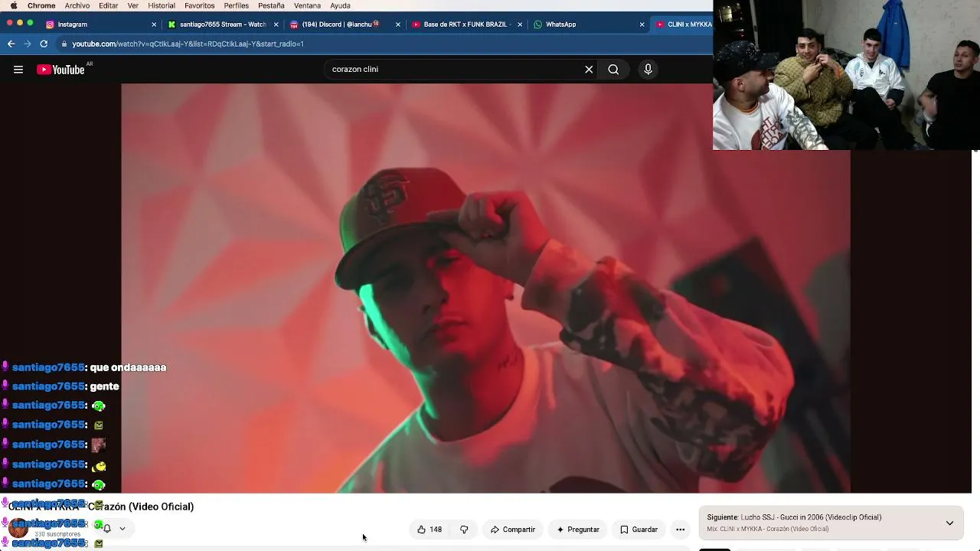980x551 pixels.
Task: Go back one page in Chrome
Action: click(11, 44)
